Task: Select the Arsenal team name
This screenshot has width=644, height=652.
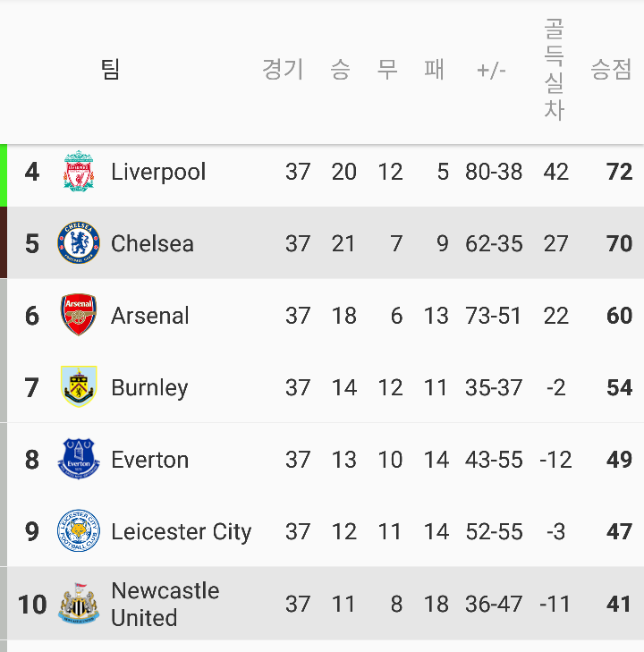Action: click(149, 316)
